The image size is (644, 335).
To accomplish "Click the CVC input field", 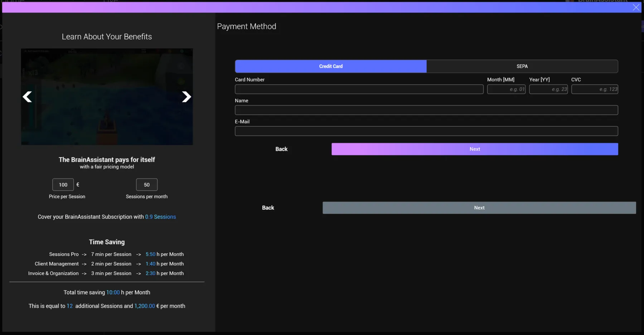I will click(595, 89).
